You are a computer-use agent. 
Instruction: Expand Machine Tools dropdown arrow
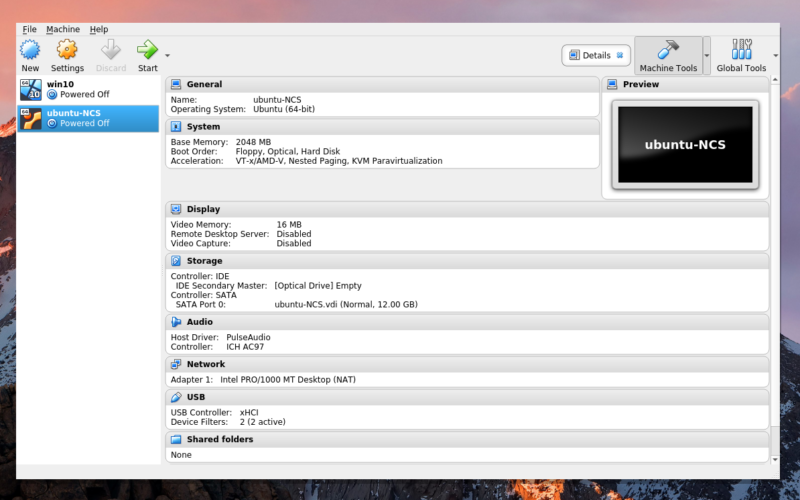pos(707,56)
